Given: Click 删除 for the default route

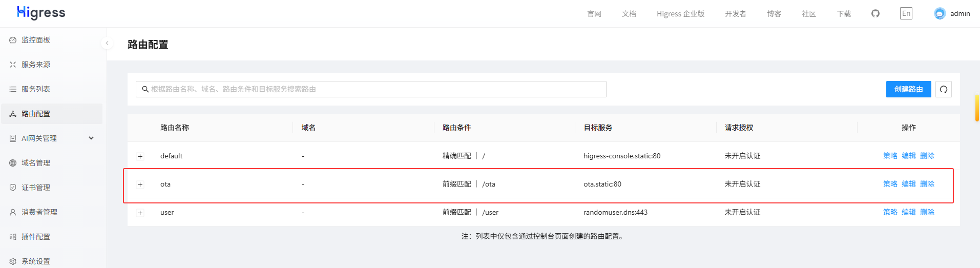Looking at the screenshot, I should (927, 156).
